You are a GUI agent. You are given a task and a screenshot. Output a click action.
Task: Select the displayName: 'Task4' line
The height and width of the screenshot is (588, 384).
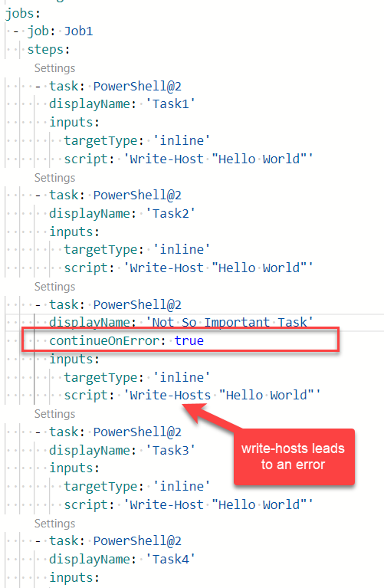(122, 559)
